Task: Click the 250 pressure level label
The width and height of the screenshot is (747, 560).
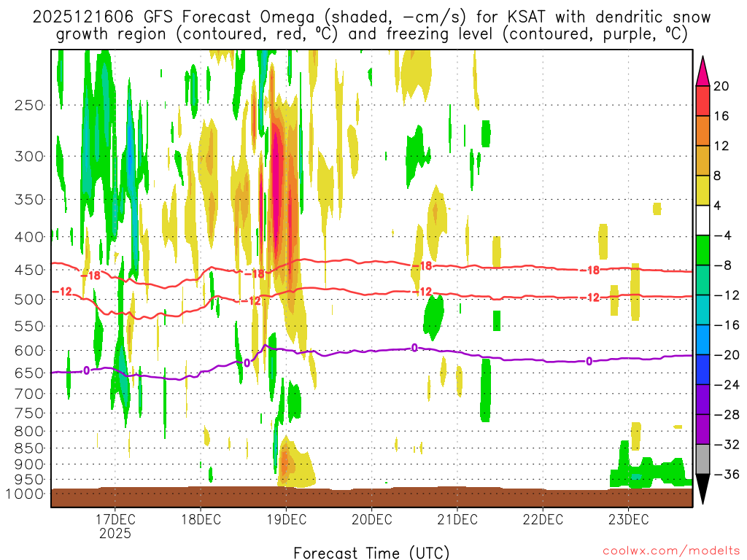Action: 29,105
